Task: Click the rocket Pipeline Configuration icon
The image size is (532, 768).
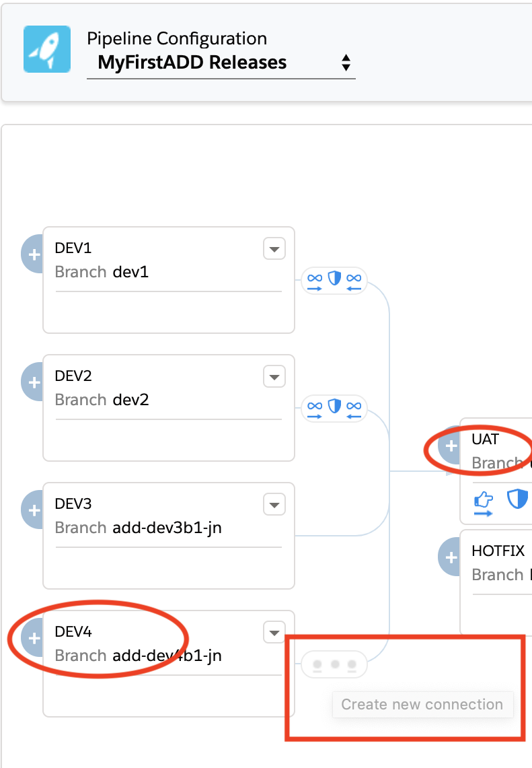Action: pos(47,48)
